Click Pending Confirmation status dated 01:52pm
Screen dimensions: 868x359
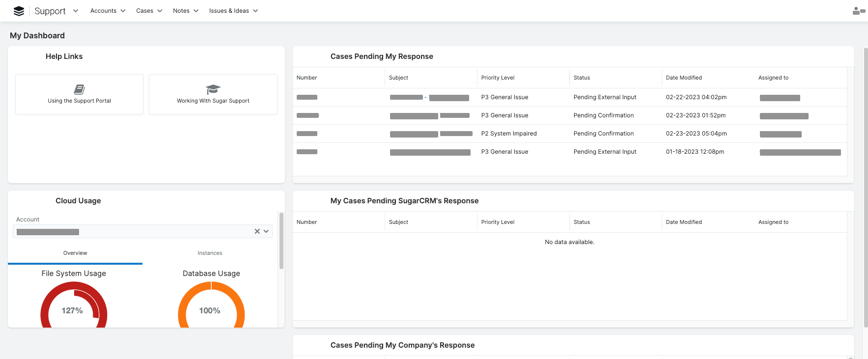[604, 115]
